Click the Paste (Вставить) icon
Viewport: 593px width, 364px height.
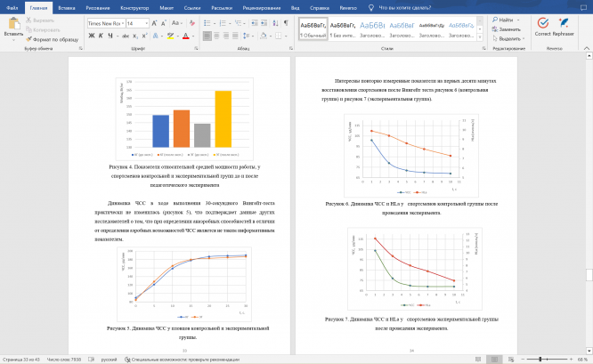coord(12,26)
